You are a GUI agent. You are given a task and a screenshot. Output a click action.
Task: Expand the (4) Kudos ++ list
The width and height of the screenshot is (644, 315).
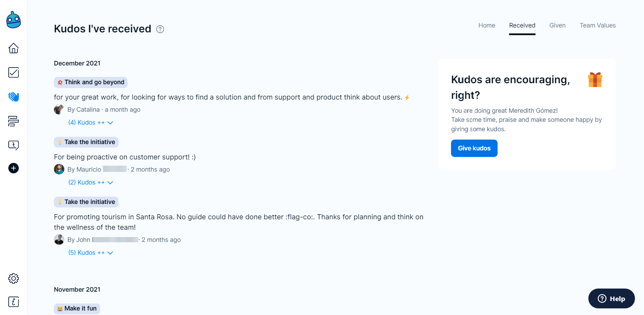[x=90, y=123]
